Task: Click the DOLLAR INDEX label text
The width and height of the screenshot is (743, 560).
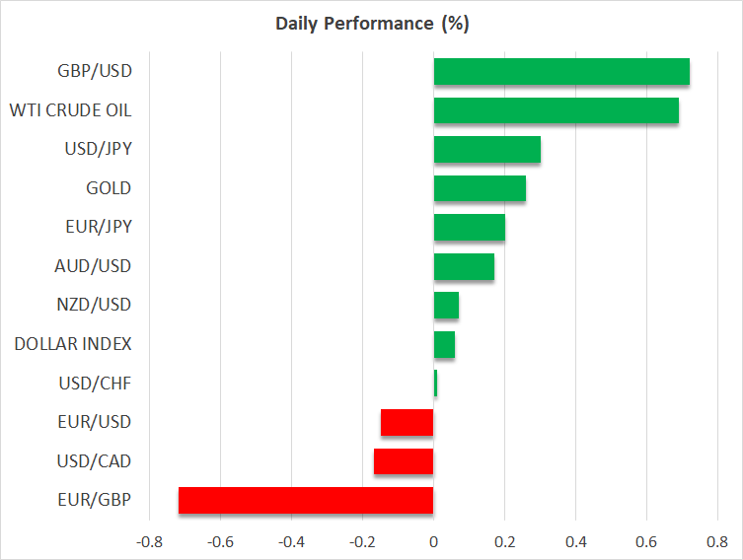Action: tap(73, 344)
